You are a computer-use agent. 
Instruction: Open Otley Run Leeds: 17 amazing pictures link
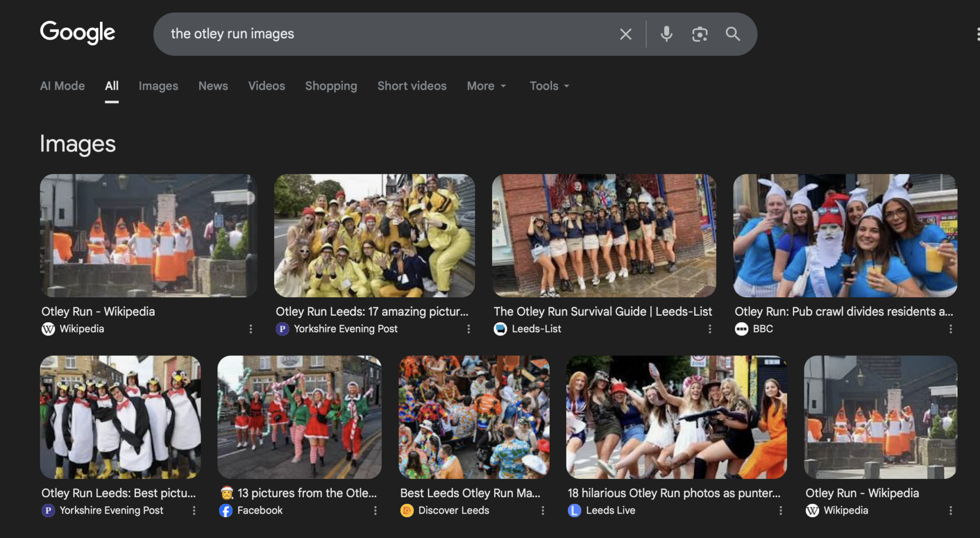(372, 312)
